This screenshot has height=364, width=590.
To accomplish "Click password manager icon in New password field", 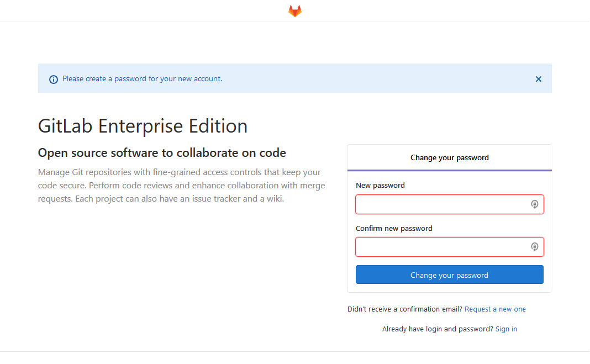I will (x=535, y=204).
